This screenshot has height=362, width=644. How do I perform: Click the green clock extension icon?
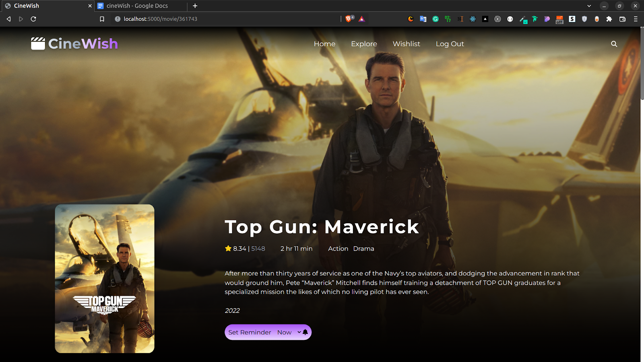pyautogui.click(x=448, y=19)
